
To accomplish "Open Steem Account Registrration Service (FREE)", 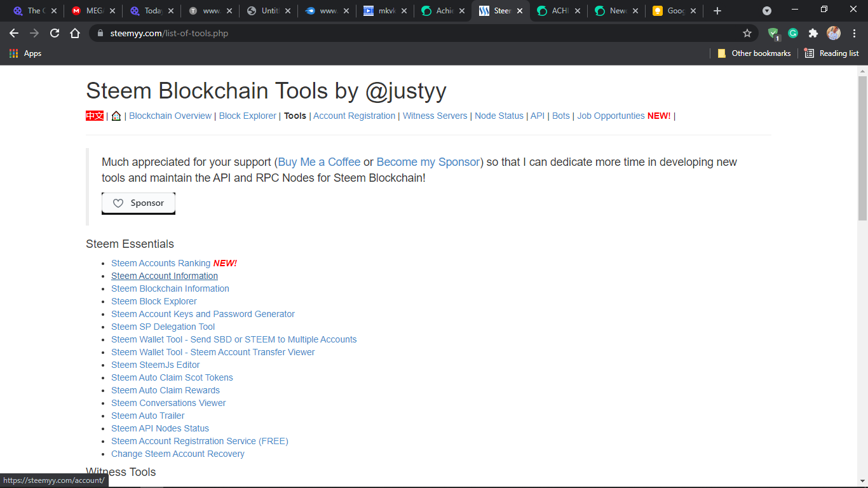I will (200, 441).
